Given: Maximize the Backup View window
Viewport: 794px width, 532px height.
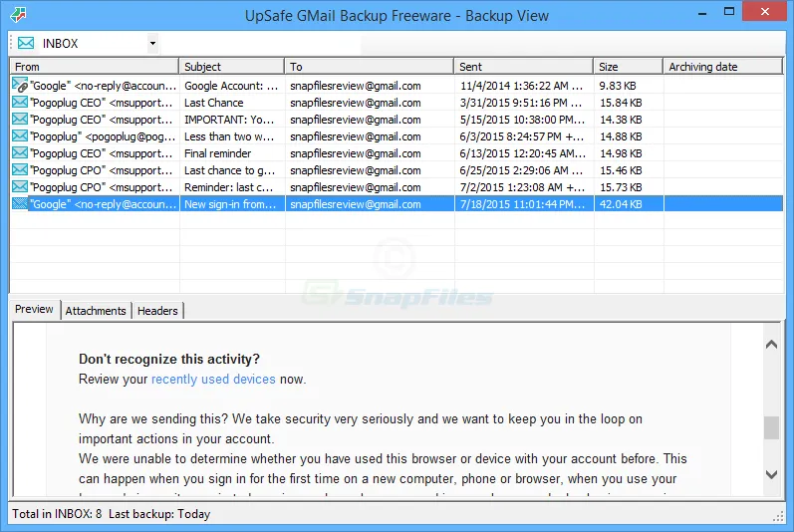Looking at the screenshot, I should click(729, 12).
